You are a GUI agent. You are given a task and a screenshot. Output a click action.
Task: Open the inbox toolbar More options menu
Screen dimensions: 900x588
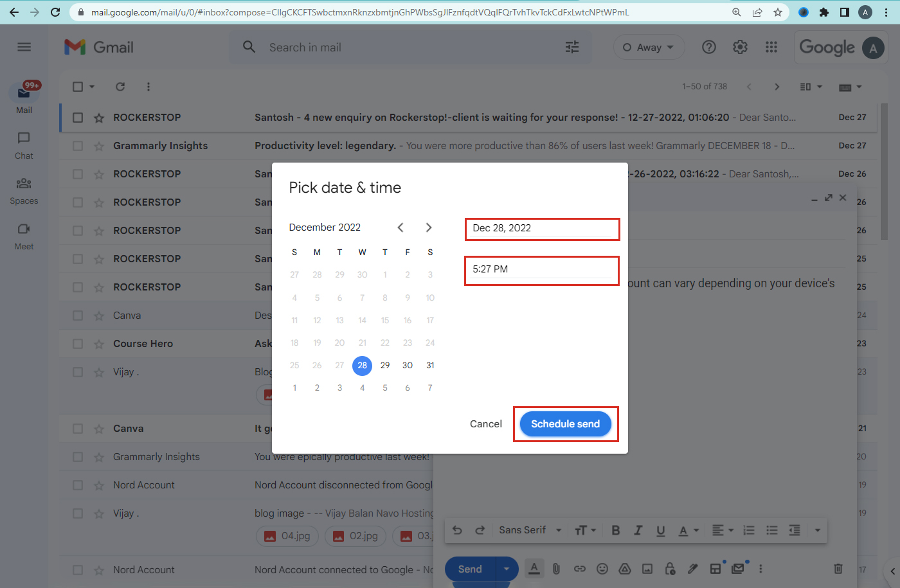148,87
